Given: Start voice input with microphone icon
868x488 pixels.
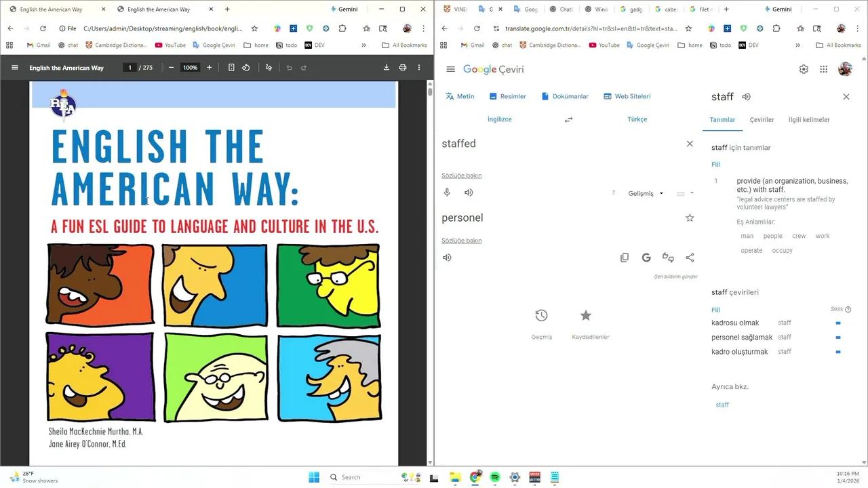Looking at the screenshot, I should click(447, 192).
